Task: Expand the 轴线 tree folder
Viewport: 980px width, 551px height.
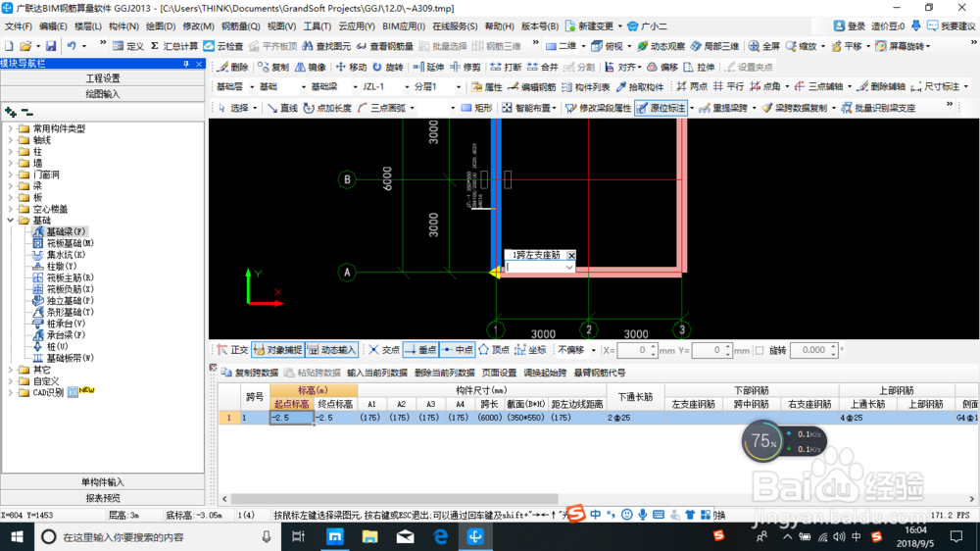Action: point(10,140)
